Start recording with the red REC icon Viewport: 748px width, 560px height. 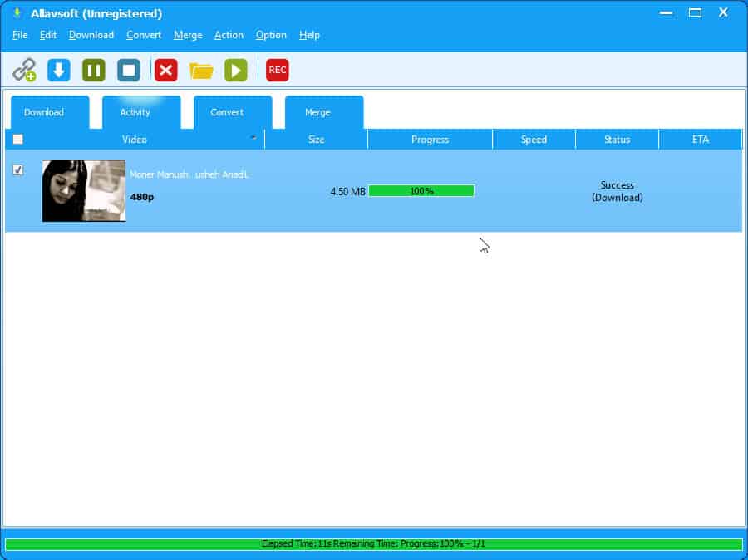pyautogui.click(x=277, y=70)
